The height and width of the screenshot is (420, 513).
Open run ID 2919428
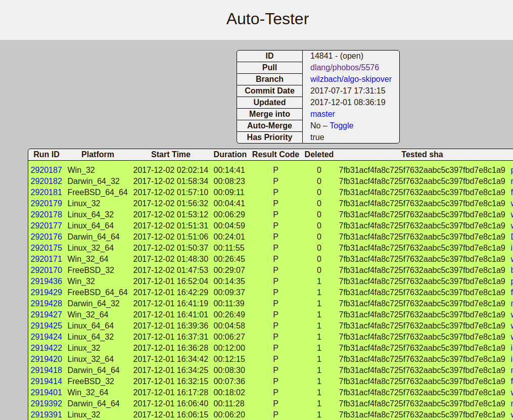point(46,304)
